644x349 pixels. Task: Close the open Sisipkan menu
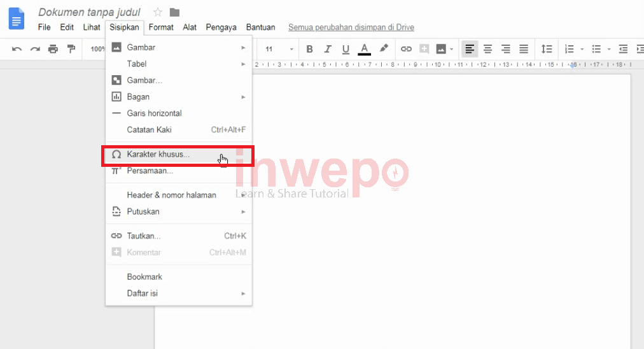point(124,27)
